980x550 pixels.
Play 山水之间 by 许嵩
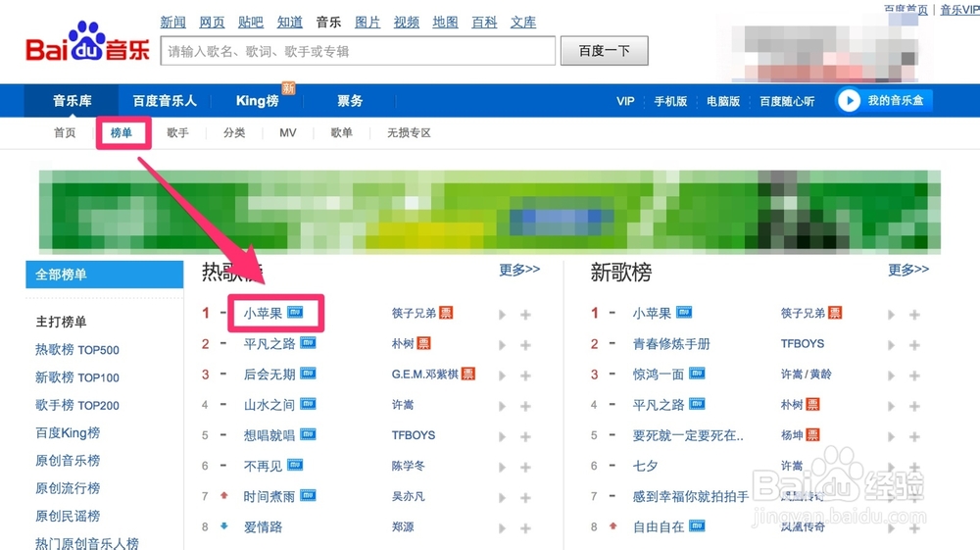[x=502, y=406]
